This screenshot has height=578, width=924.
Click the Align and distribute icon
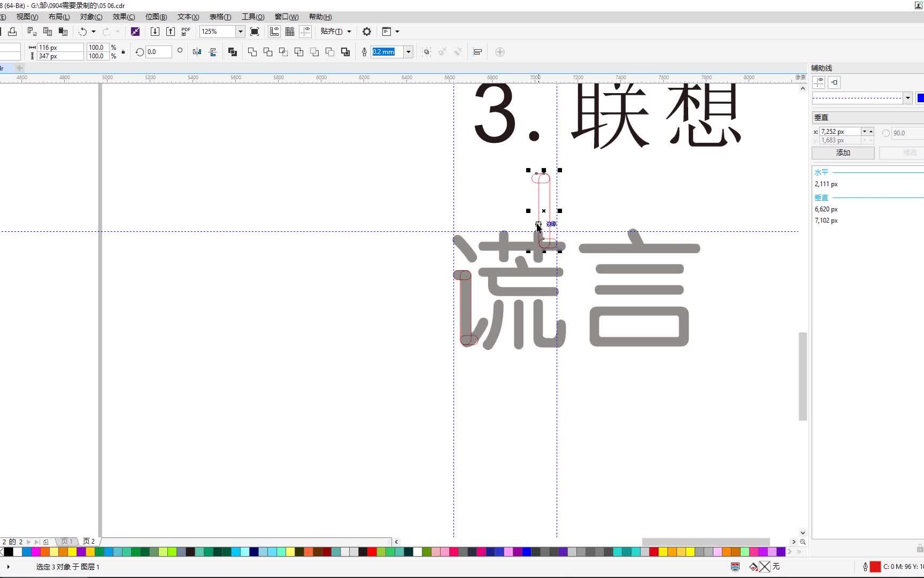click(478, 52)
